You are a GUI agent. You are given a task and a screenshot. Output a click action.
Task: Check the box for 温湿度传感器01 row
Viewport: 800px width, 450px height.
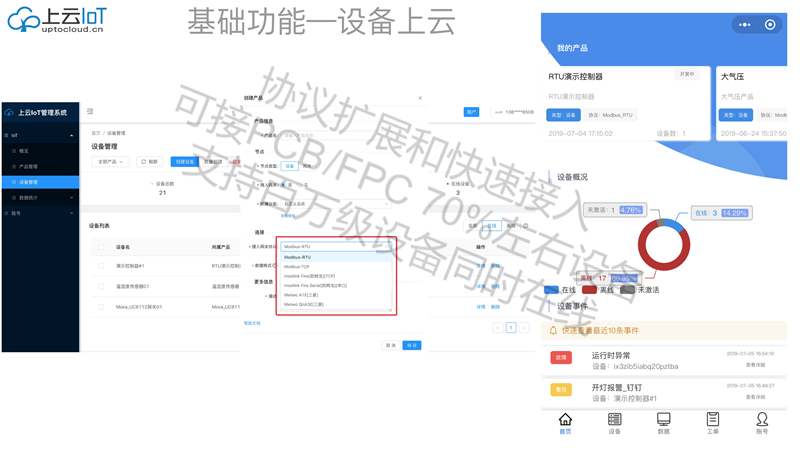tap(100, 287)
